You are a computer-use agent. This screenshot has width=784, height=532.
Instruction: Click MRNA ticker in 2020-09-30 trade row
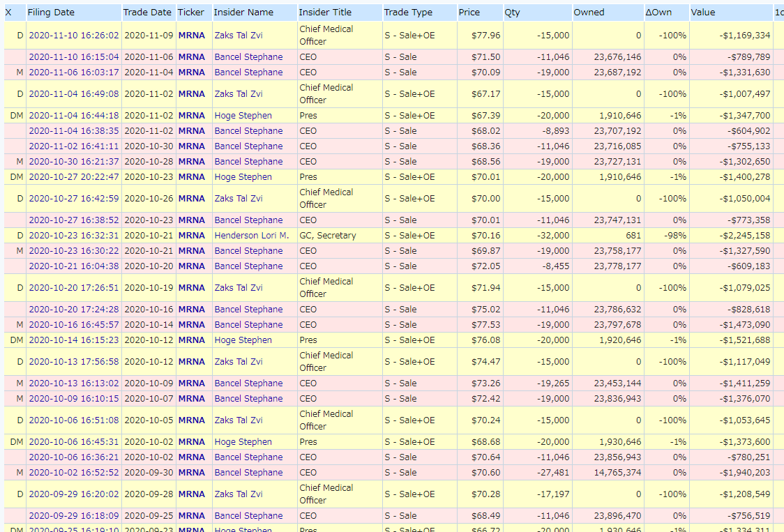192,473
